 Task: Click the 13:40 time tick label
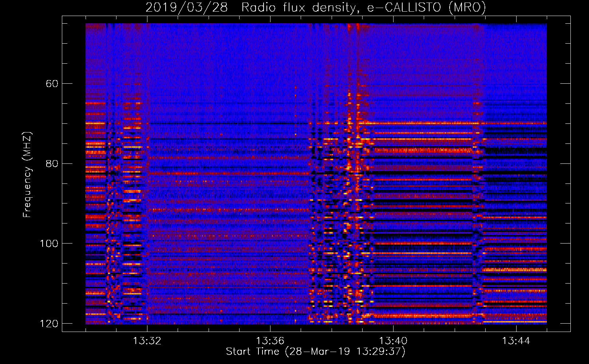pos(393,341)
